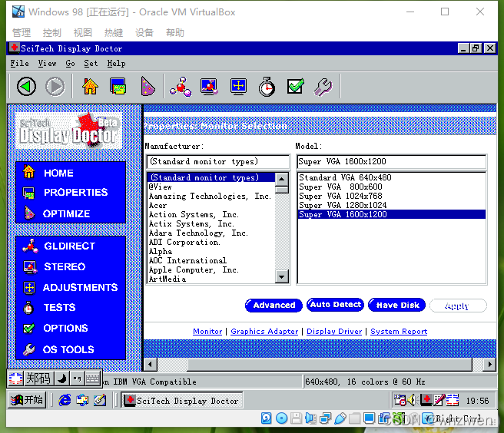
Task: Select Super VGA 800x600 model
Action: (x=392, y=187)
